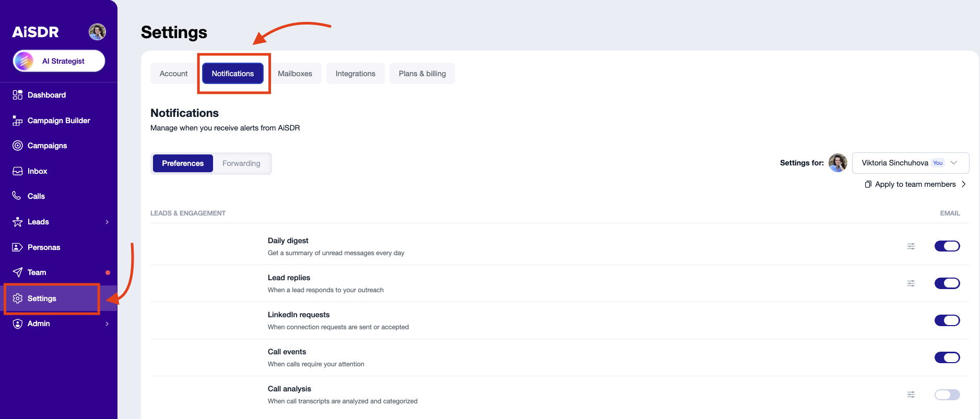Open the Plans & billing tab
Viewport: 980px width, 419px height.
422,74
